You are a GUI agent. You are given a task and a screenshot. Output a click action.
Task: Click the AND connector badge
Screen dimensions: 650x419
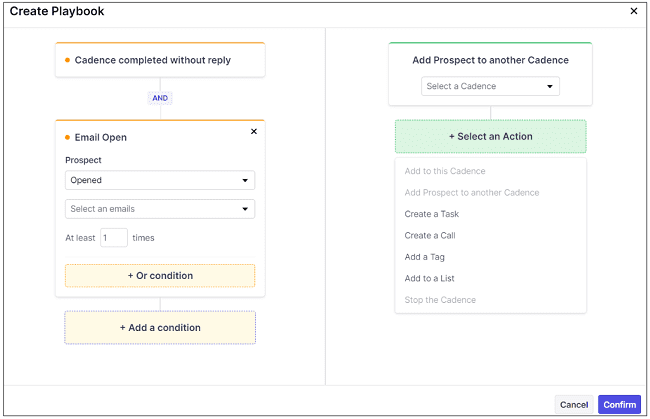(x=160, y=98)
